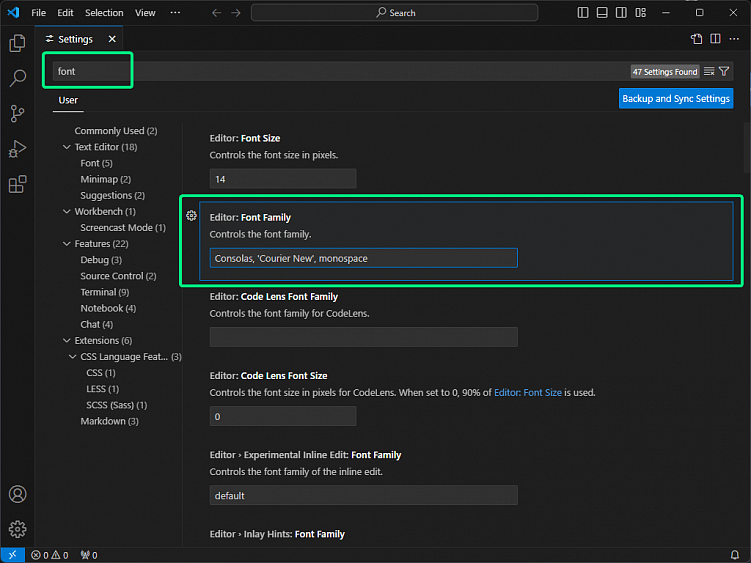Open the settings filter funnel icon
The height and width of the screenshot is (563, 751).
point(724,71)
